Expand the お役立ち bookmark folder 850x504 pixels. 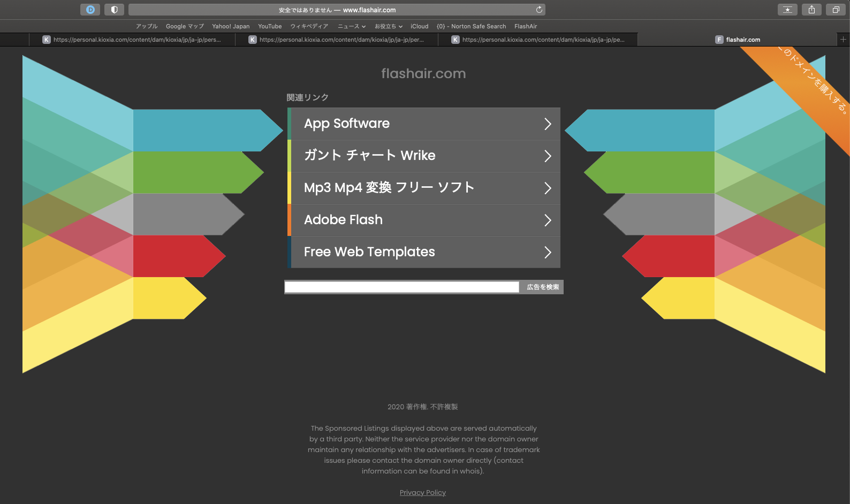pyautogui.click(x=389, y=26)
